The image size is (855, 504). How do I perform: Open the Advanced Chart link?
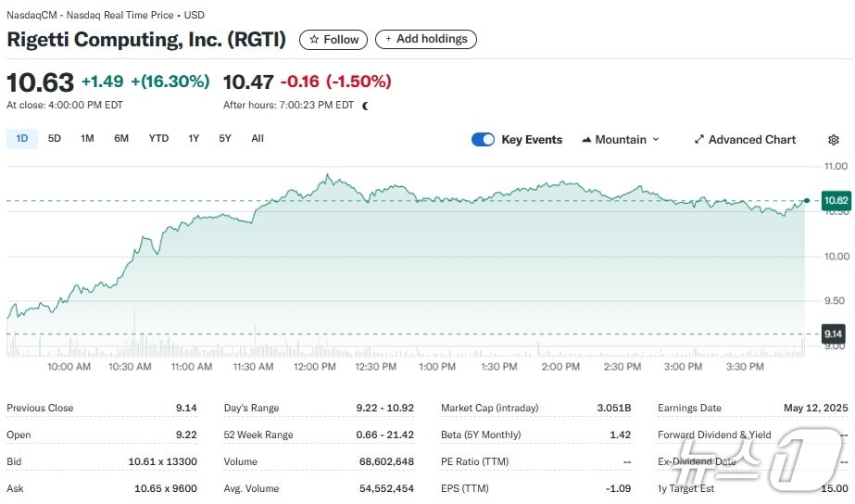751,140
